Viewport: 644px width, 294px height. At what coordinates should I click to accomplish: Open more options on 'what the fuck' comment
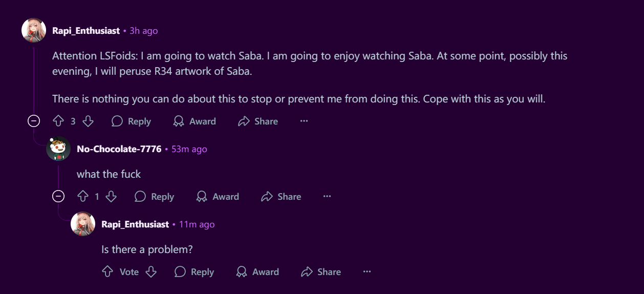327,197
